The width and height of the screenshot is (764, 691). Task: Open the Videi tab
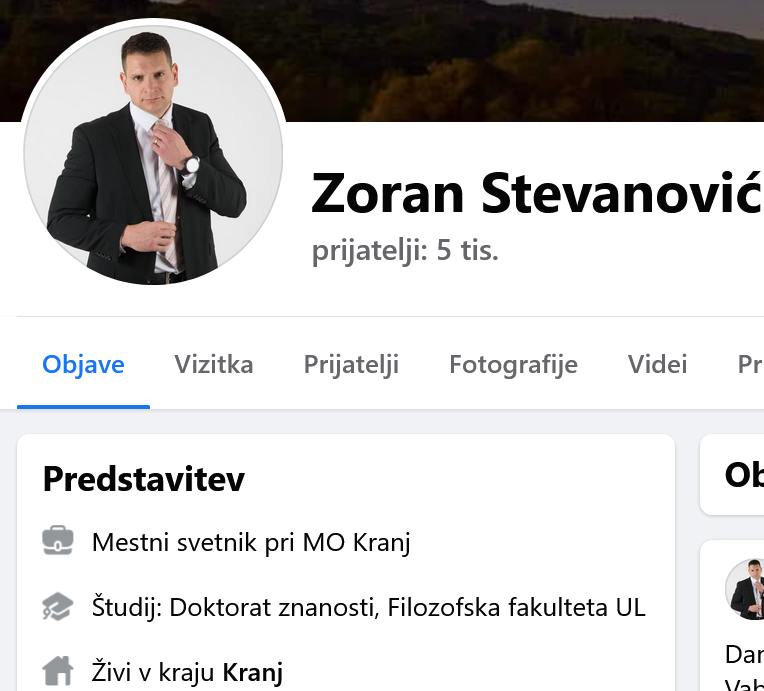[x=657, y=365]
